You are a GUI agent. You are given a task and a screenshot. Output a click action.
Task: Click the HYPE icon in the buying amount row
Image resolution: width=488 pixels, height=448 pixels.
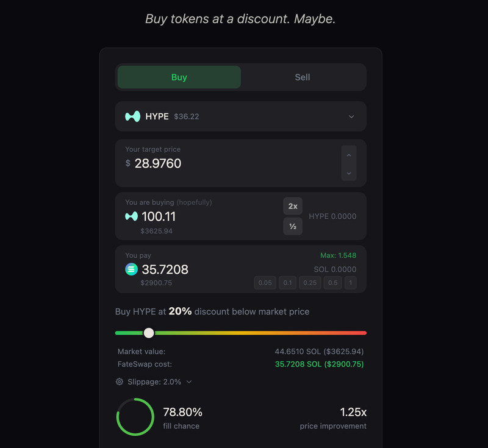[131, 216]
